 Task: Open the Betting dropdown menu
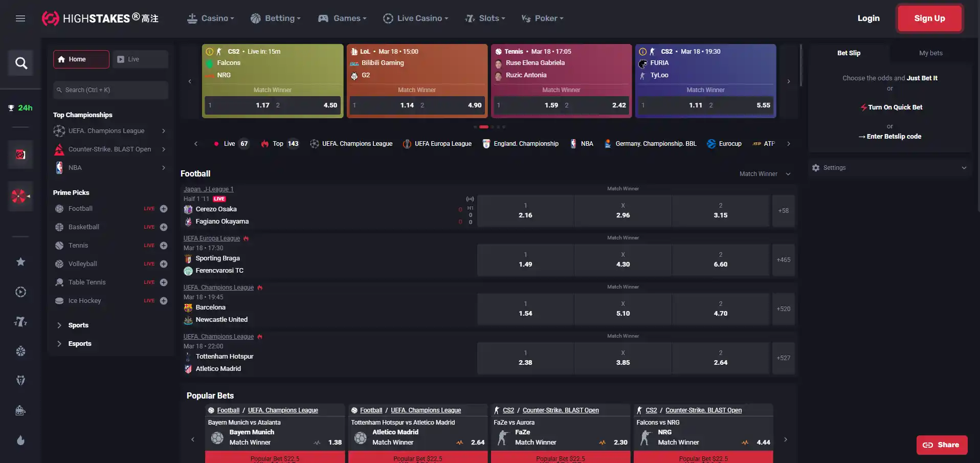(275, 18)
